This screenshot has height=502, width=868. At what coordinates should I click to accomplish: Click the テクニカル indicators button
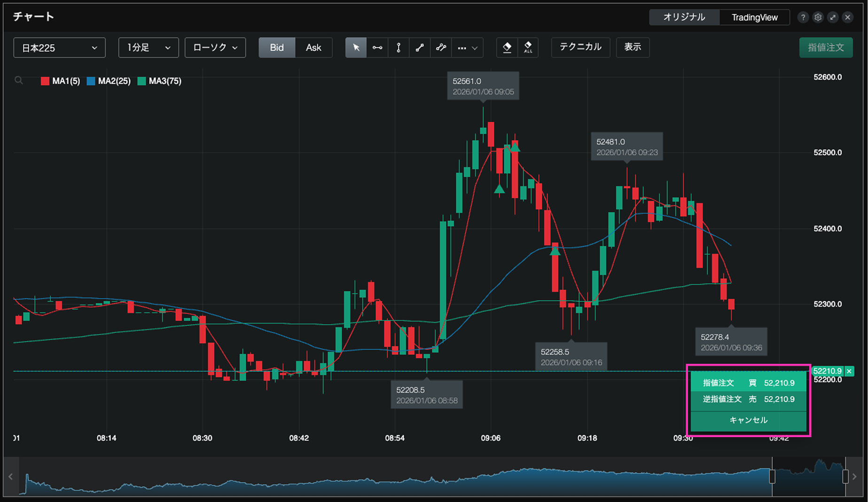(x=580, y=47)
